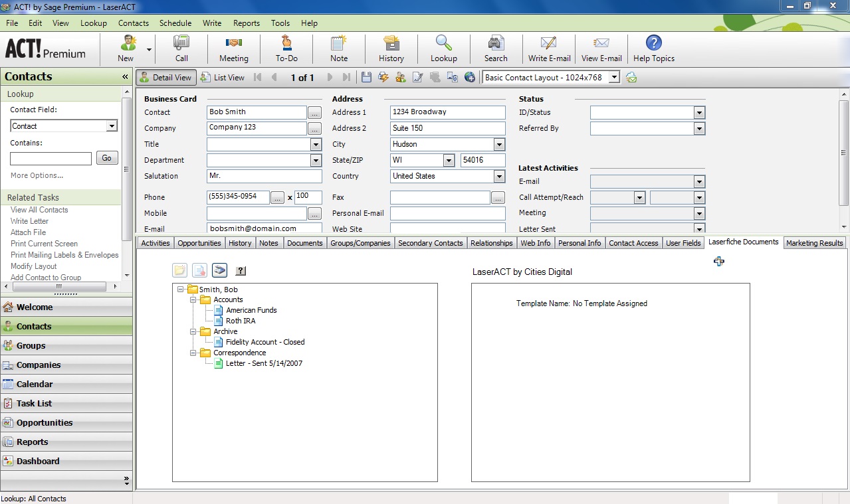Screen dimensions: 850x504
Task: Open the Basic Contact Layout dropdown
Action: pyautogui.click(x=614, y=78)
